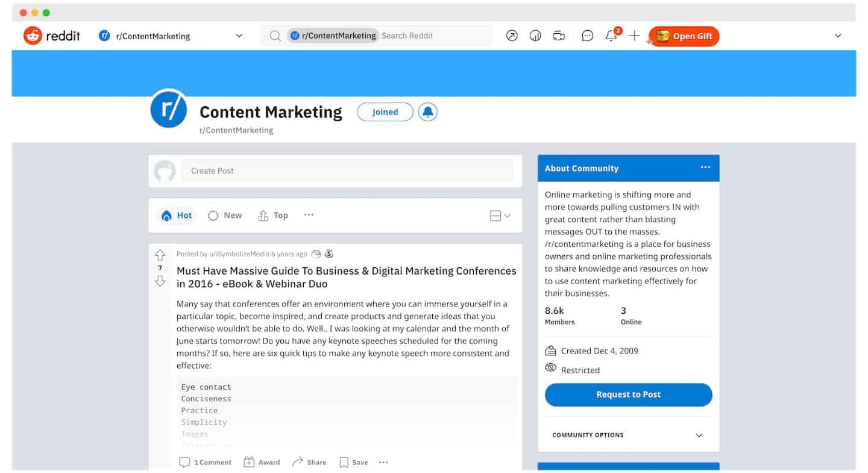Click the Request to Post button
The image size is (868, 473).
[629, 395]
